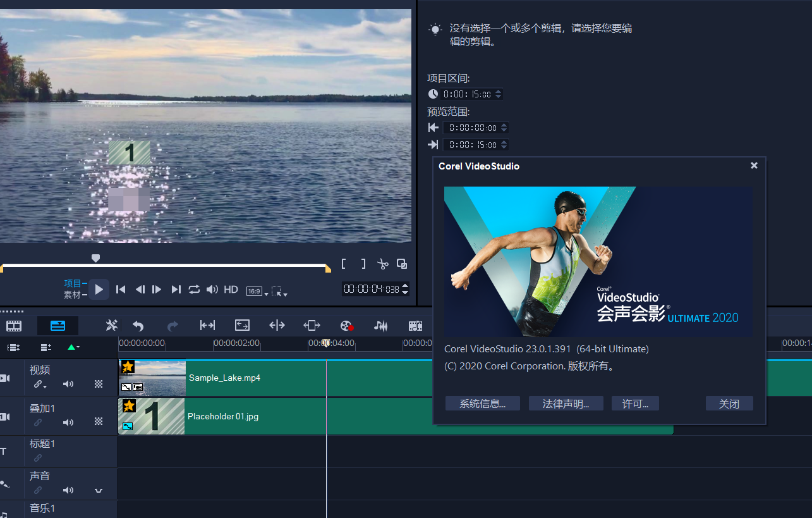Toggle transparency on the 视频 track
This screenshot has width=812, height=518.
pyautogui.click(x=99, y=384)
